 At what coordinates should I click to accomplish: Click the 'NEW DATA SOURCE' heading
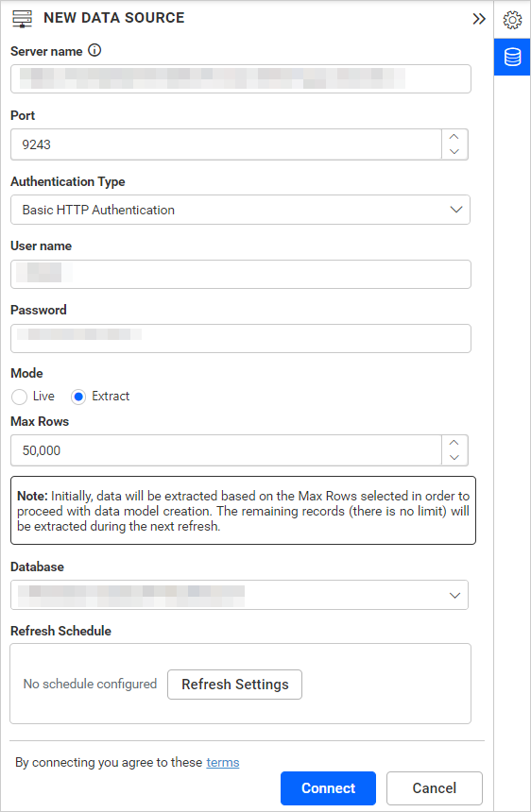[x=114, y=18]
